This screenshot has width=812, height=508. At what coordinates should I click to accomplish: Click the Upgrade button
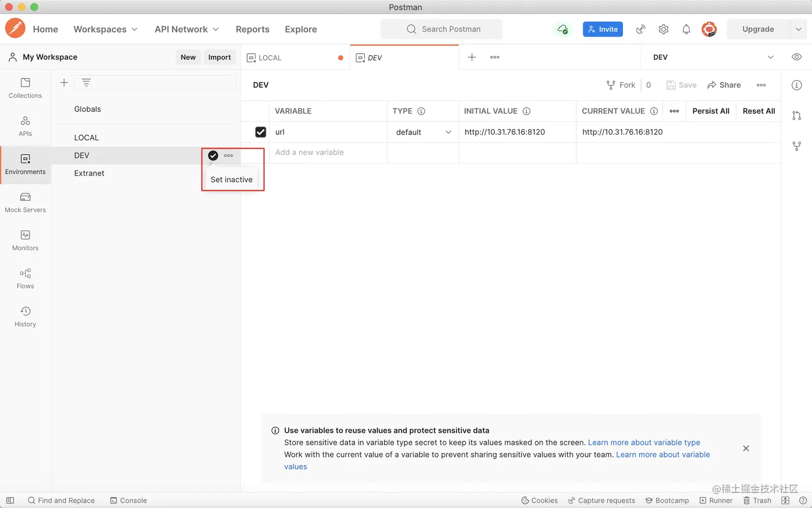(758, 29)
